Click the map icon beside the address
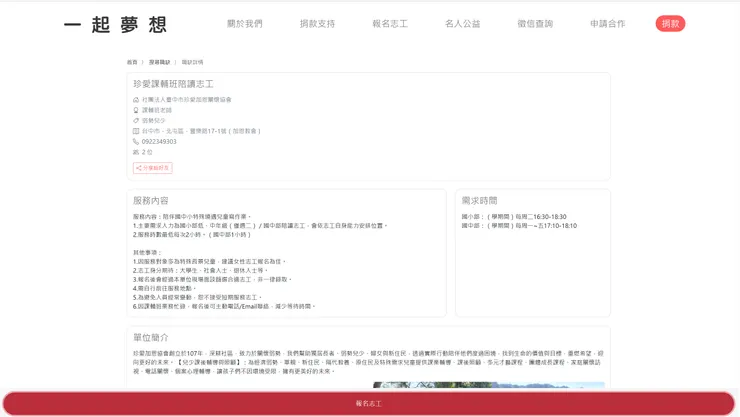Image resolution: width=740 pixels, height=417 pixels. 136,131
